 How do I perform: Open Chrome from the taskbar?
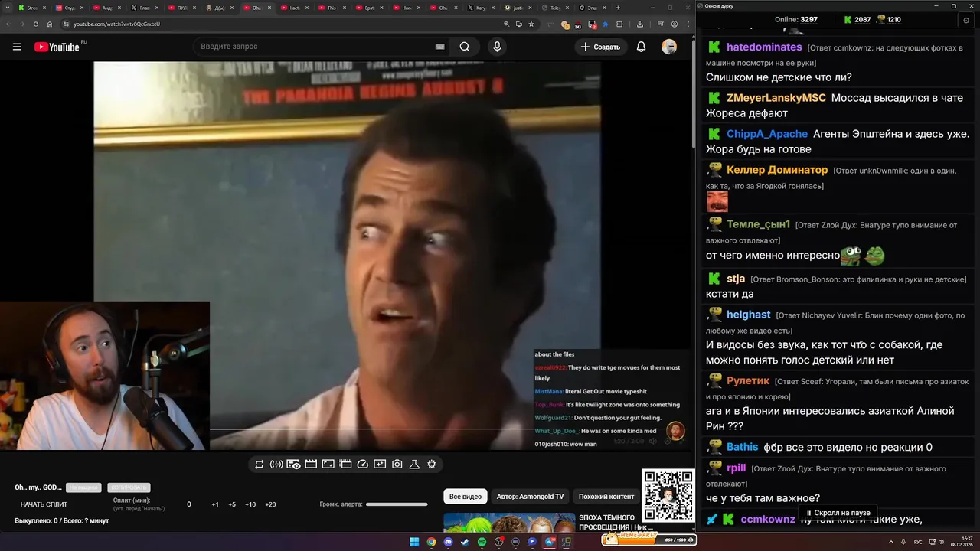(431, 542)
